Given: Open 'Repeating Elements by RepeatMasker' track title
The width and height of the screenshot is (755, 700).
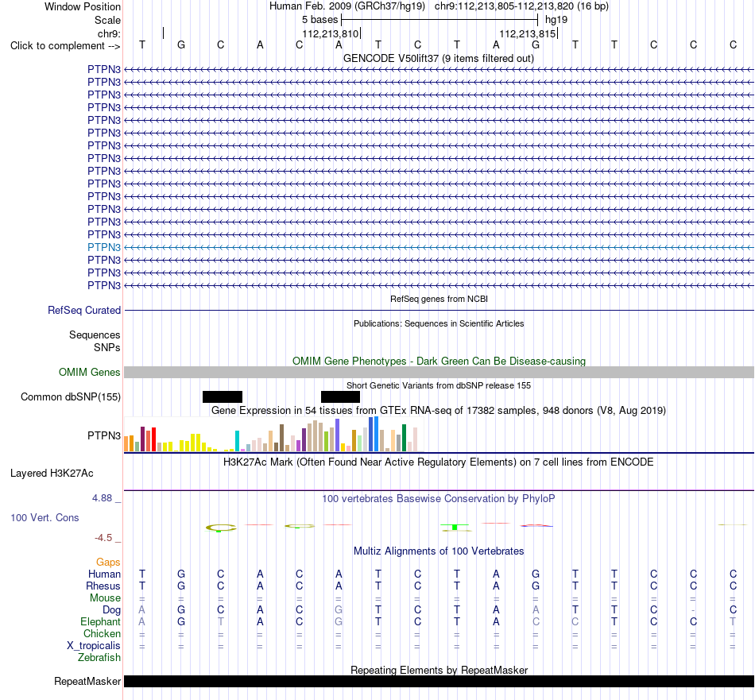Looking at the screenshot, I should click(x=439, y=670).
